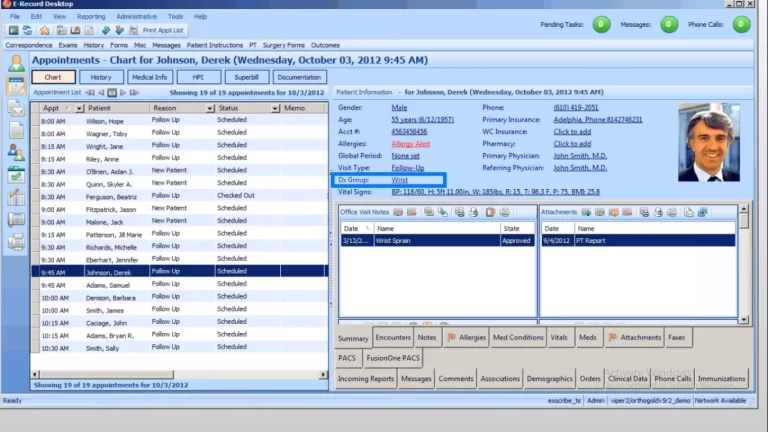Click the last blue icon in Attachments toolbar
Screen dimensions: 768x432
[x=702, y=212]
